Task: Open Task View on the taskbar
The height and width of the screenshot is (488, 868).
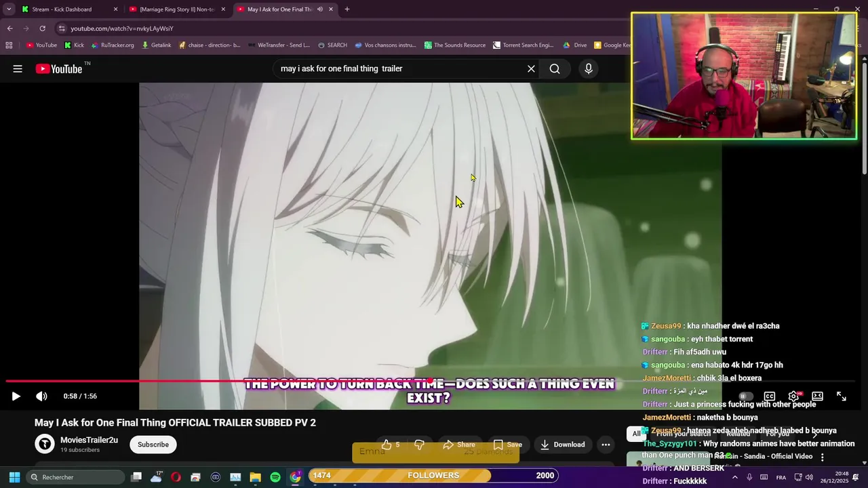Action: pyautogui.click(x=136, y=477)
